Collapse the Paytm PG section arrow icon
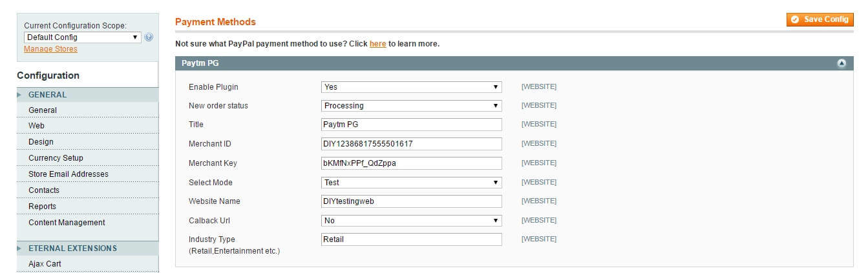 (842, 63)
